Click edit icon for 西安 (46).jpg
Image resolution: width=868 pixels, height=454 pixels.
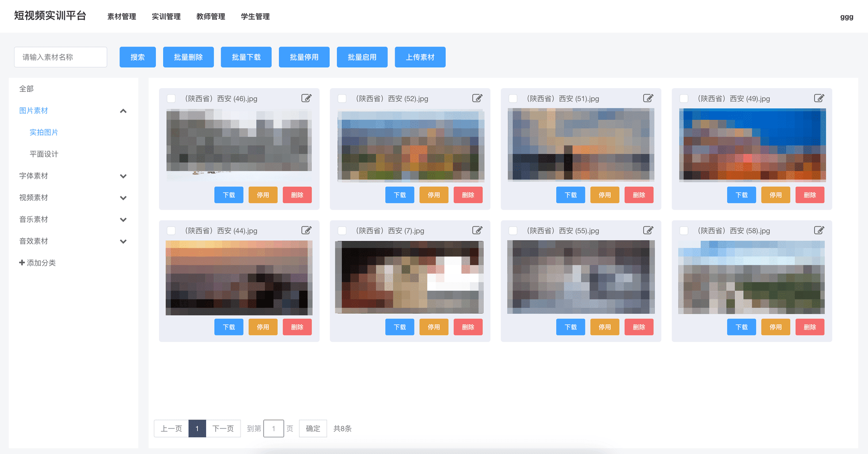306,98
